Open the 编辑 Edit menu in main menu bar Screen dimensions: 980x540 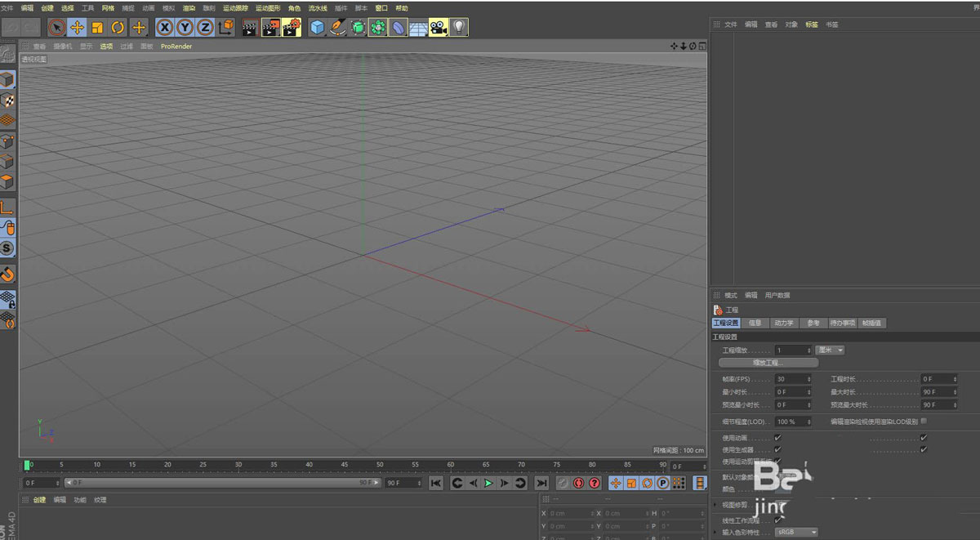click(28, 8)
